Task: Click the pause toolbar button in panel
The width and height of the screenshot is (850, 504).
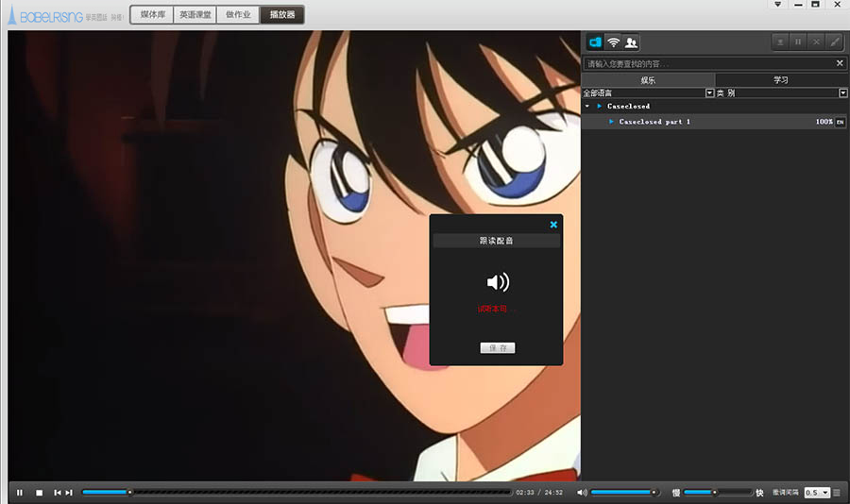Action: click(x=798, y=42)
